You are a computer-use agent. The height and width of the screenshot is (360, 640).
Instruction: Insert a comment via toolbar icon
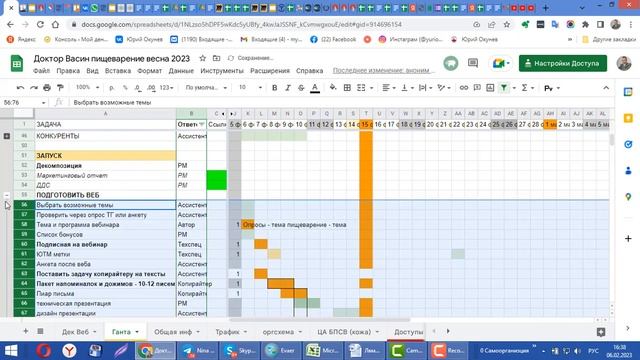point(477,88)
